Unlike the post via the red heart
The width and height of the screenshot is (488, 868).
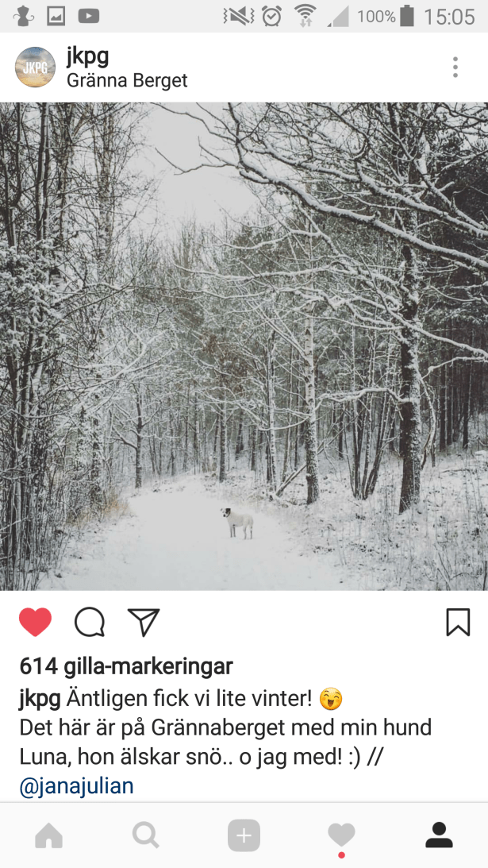36,623
